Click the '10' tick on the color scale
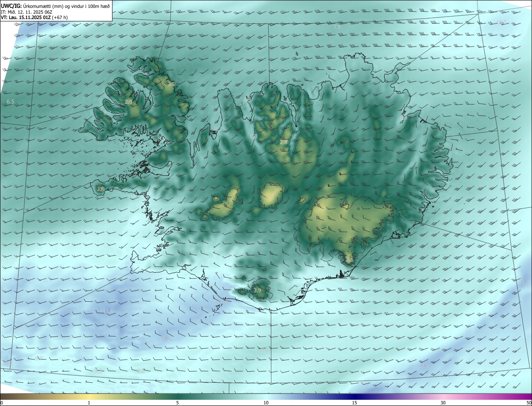Image resolution: width=532 pixels, height=406 pixels. coord(266,403)
